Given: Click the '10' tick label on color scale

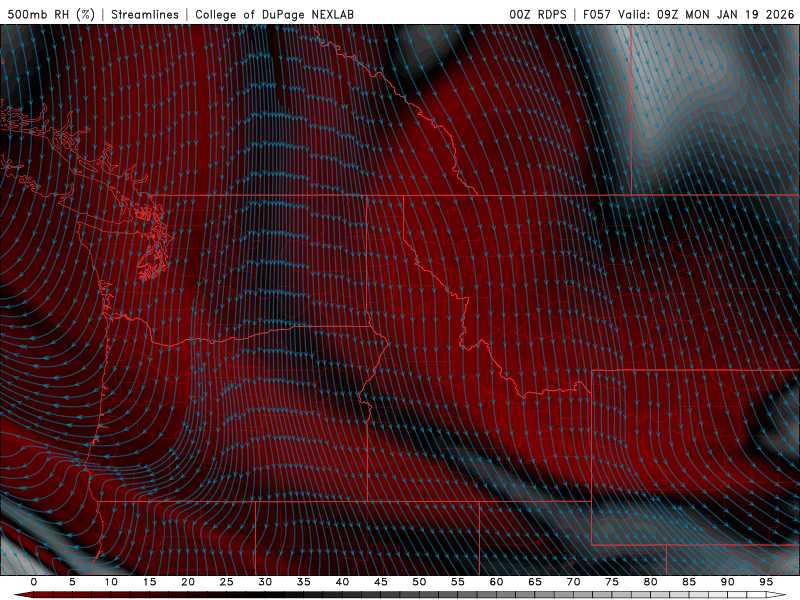Looking at the screenshot, I should (x=111, y=582).
